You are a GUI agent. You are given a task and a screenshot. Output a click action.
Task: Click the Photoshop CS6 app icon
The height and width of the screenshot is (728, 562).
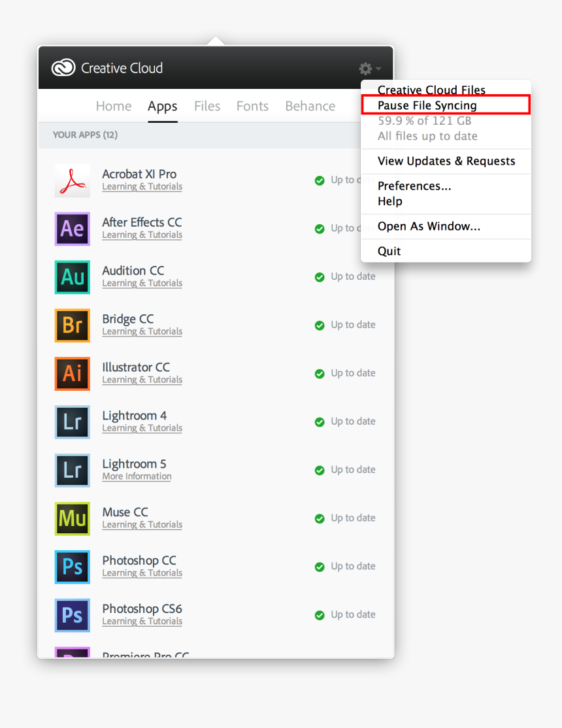point(73,615)
